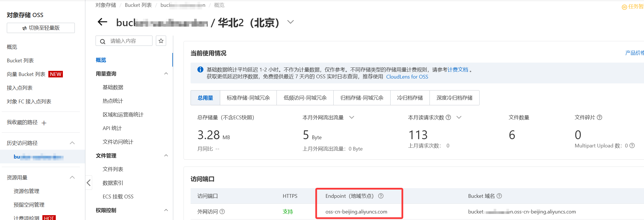
Task: Select 概览 in the bucket menu
Action: (x=101, y=60)
